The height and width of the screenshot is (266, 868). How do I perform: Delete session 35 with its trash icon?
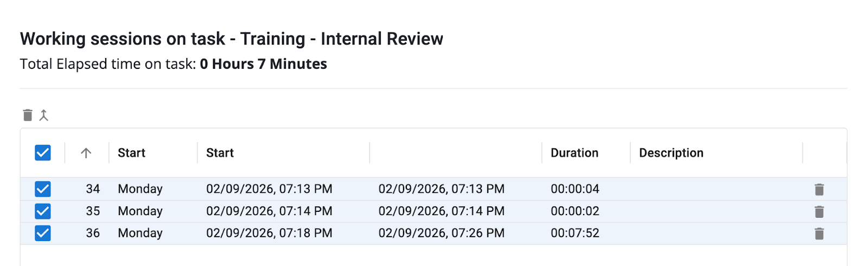819,211
